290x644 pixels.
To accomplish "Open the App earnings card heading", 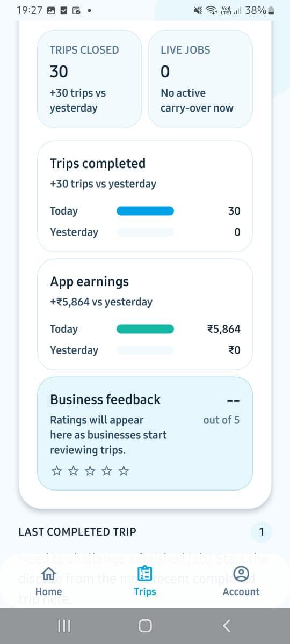I will [89, 281].
